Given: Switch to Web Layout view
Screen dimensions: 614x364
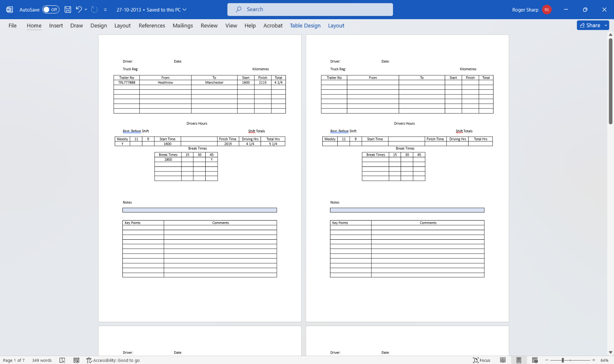Looking at the screenshot, I should (x=534, y=360).
